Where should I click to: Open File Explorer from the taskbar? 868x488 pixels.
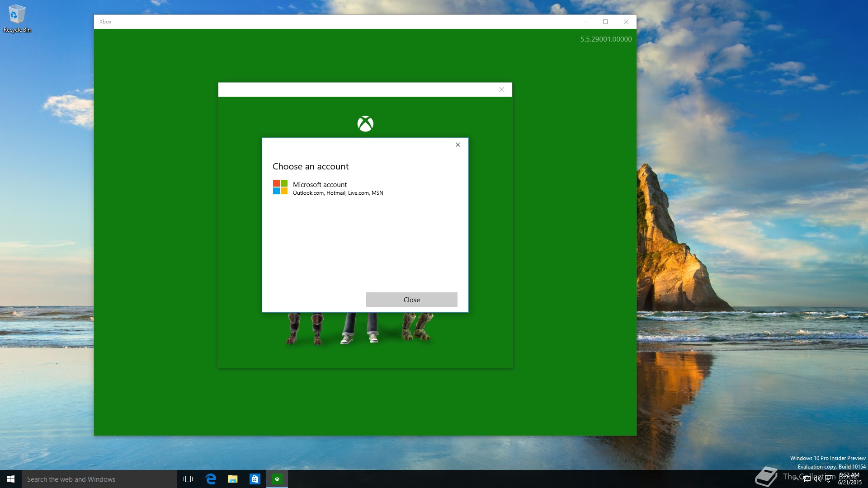point(233,479)
